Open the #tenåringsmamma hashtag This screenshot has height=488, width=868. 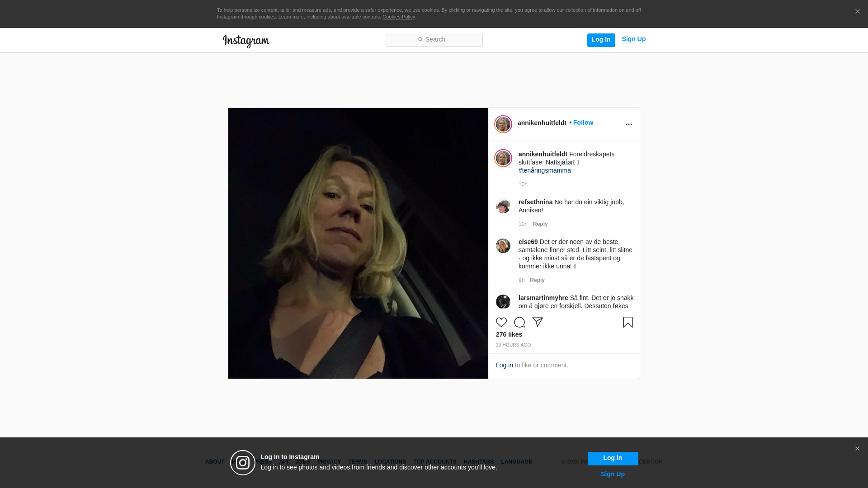tap(545, 170)
